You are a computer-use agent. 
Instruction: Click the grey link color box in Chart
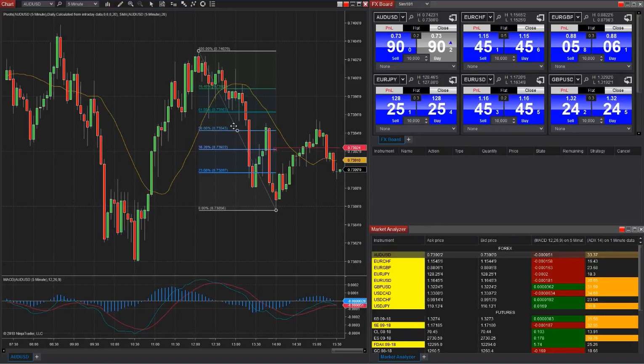tap(340, 4)
